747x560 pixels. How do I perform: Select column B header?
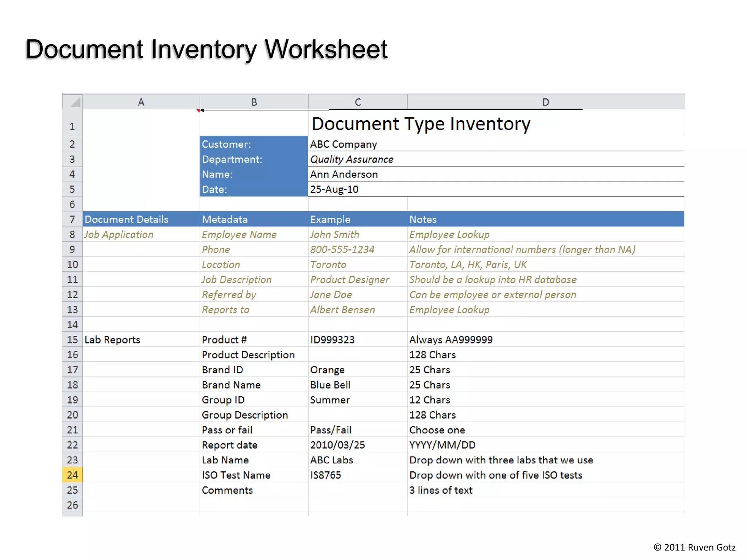coord(254,102)
